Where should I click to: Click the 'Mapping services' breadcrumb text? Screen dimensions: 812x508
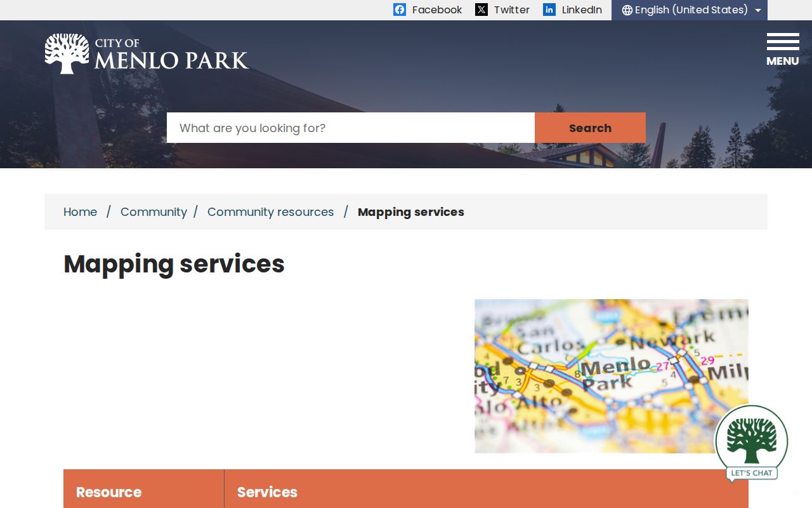click(411, 212)
